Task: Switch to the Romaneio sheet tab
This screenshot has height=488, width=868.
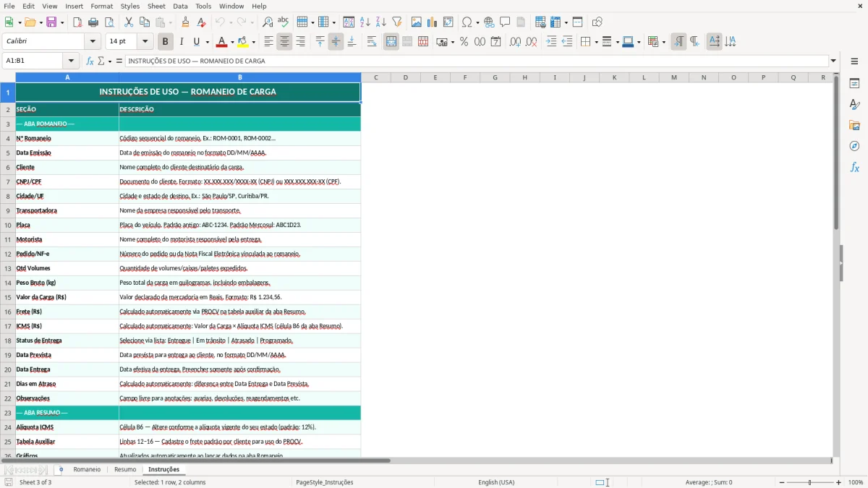Action: click(x=87, y=469)
